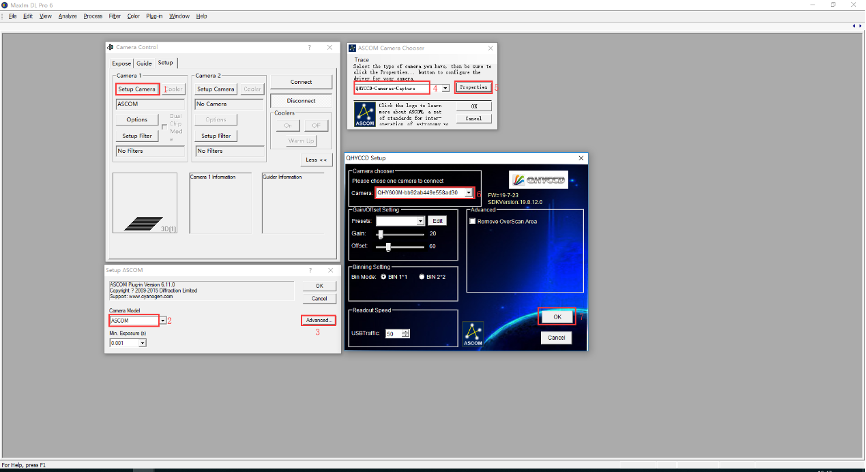Click OK in QHYCCD Setup
Viewport: 866px width, 472px height.
(x=557, y=317)
